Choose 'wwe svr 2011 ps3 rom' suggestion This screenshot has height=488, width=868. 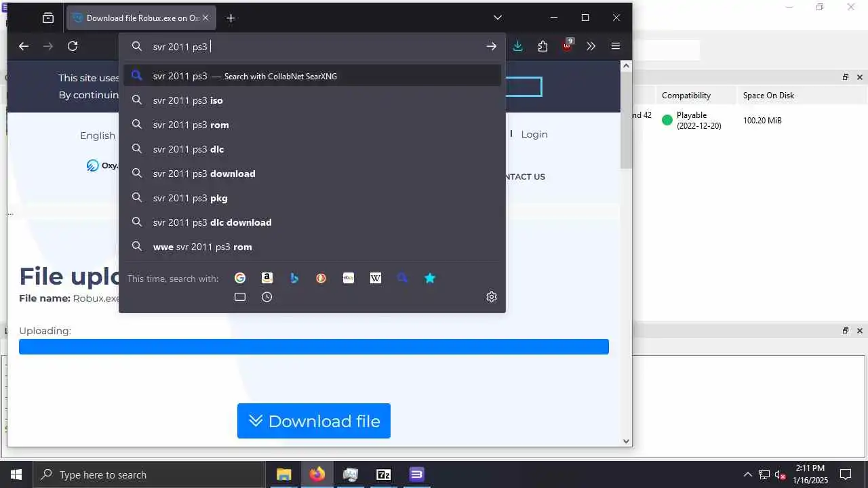312,247
